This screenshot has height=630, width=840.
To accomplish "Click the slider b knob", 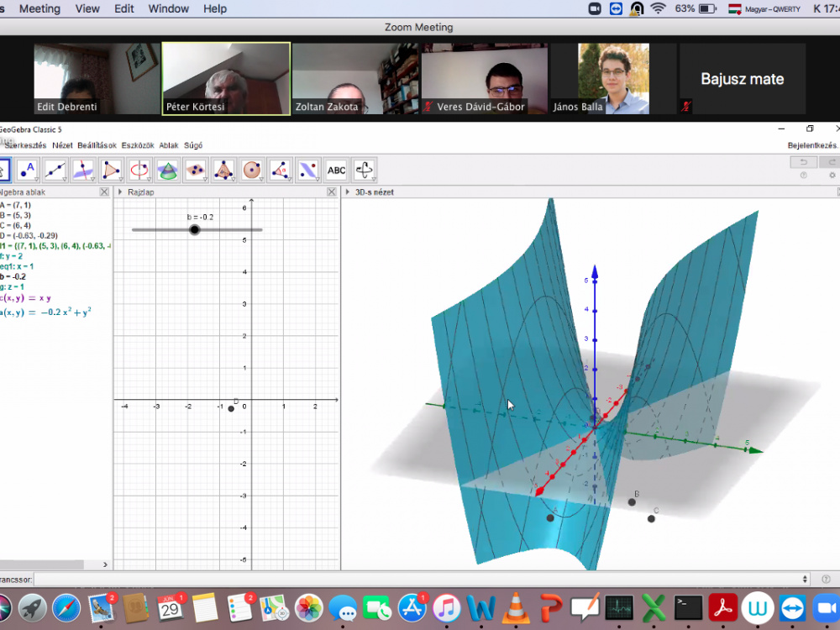I will point(195,229).
